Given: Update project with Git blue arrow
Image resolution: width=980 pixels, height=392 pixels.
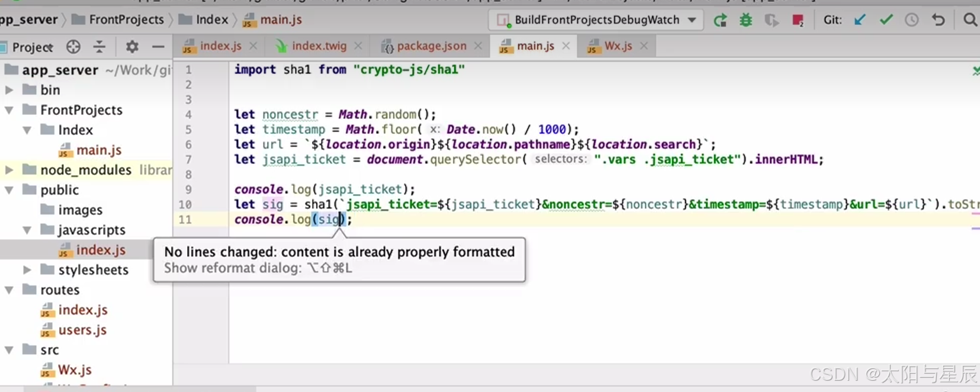Looking at the screenshot, I should click(x=860, y=20).
